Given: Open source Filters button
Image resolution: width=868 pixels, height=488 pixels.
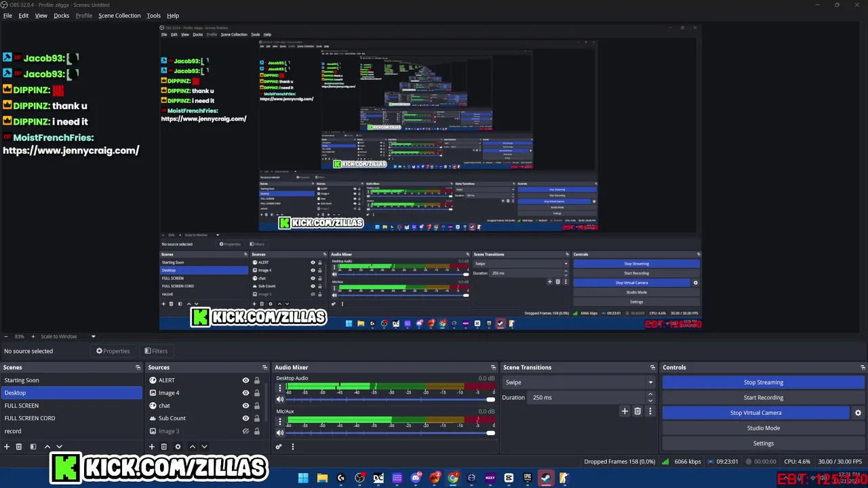Looking at the screenshot, I should (156, 351).
